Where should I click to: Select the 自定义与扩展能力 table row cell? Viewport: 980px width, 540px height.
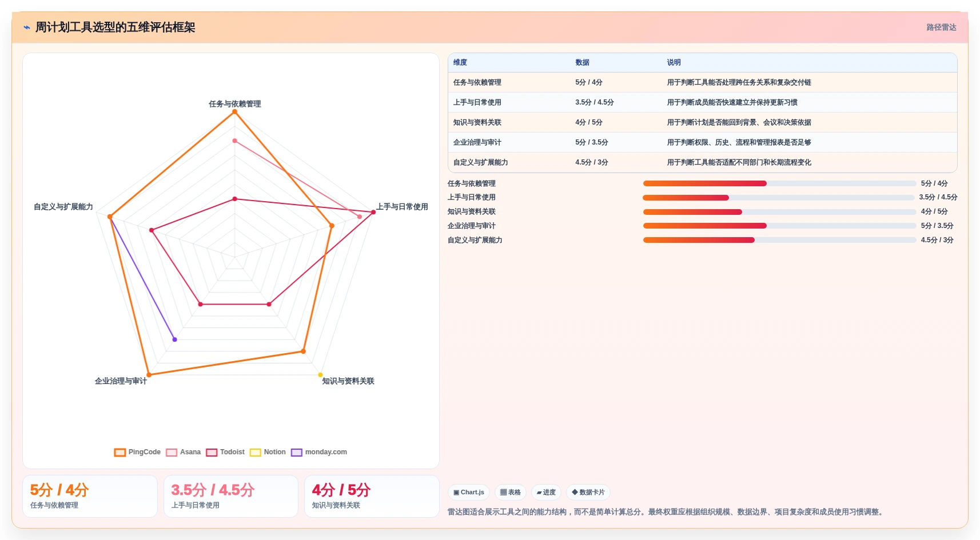[x=481, y=162]
